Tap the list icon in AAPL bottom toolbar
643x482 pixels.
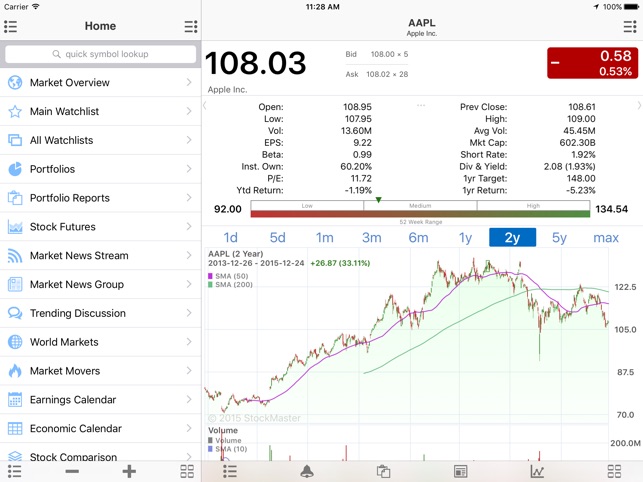230,471
